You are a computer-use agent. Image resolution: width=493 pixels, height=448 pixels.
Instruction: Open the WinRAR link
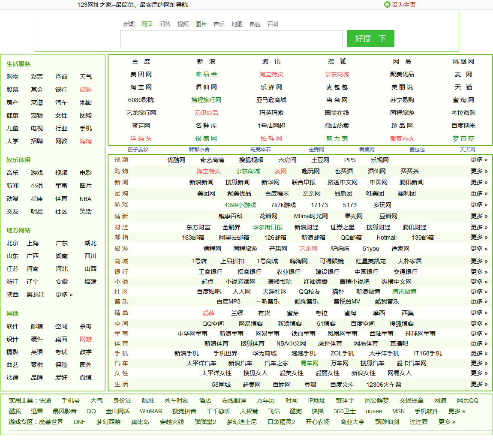point(151,411)
